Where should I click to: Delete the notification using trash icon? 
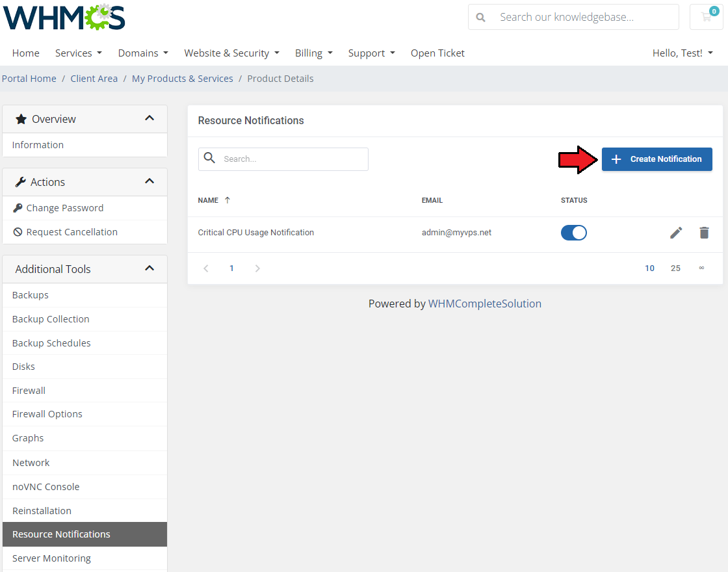(x=704, y=233)
